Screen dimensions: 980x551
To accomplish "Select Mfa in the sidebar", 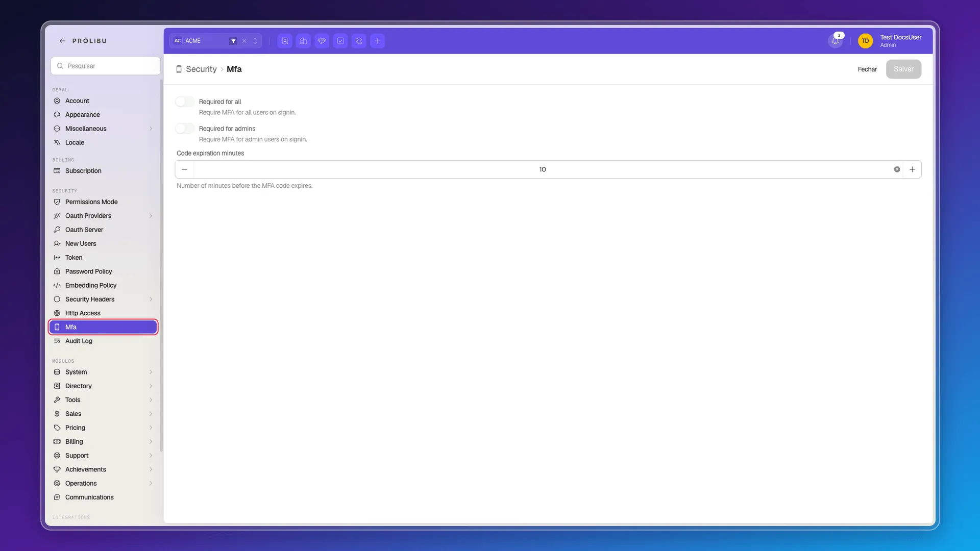I will (103, 327).
